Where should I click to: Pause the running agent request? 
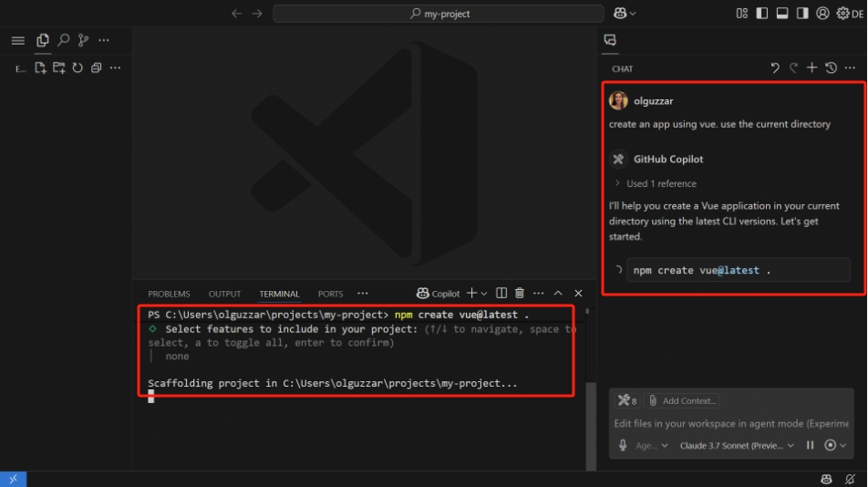pos(810,445)
